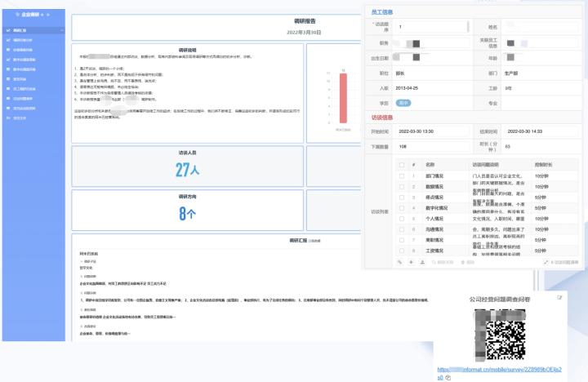This screenshot has height=382, width=588.
Task: Click the copy icon after the survey URL
Action: pyautogui.click(x=449, y=379)
